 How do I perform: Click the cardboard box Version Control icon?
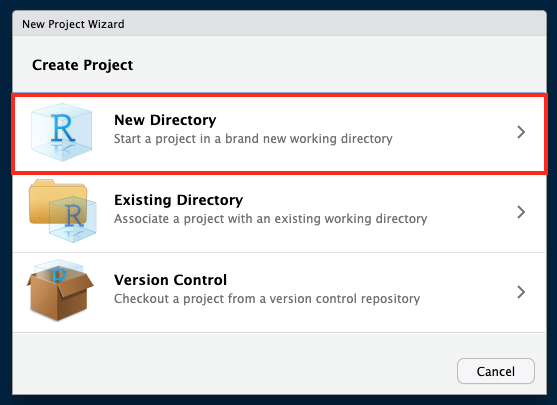point(60,290)
